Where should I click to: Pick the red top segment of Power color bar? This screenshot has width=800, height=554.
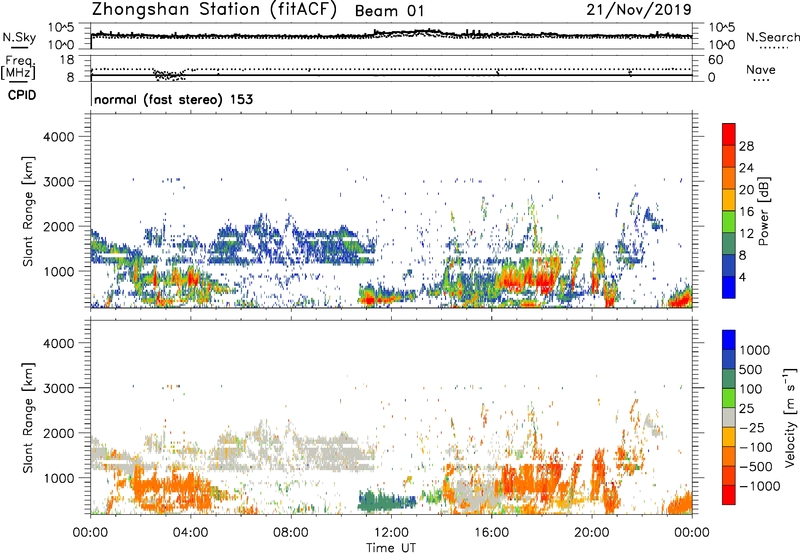[x=729, y=135]
